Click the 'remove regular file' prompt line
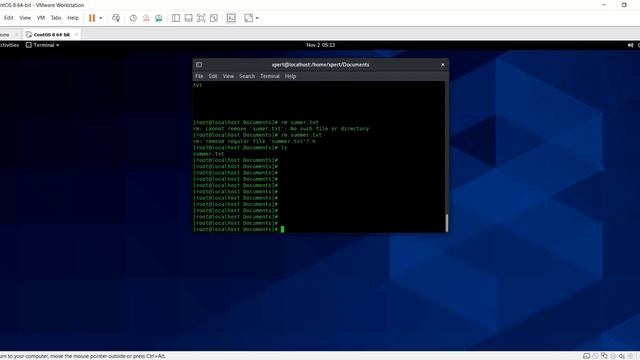 pos(254,141)
